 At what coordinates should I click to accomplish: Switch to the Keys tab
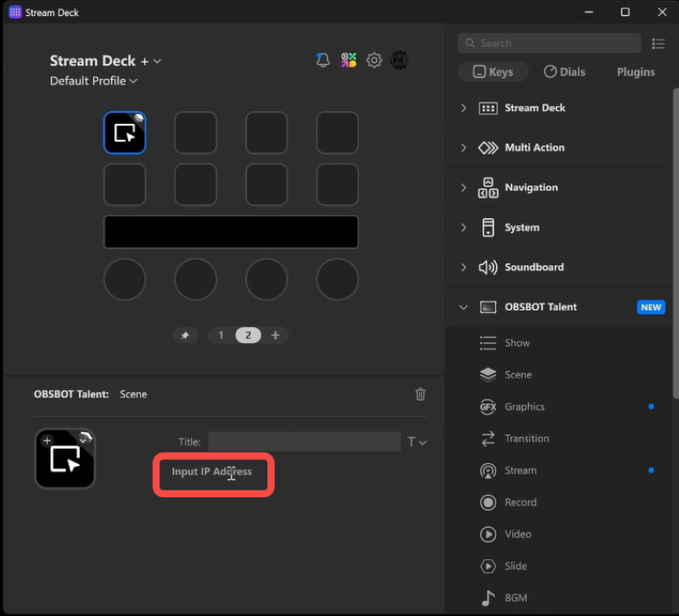coord(493,72)
